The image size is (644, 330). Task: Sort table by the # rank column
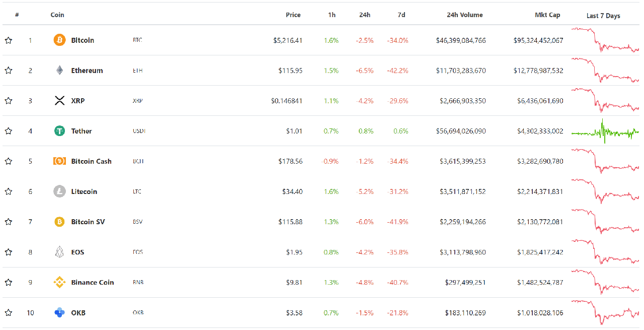(x=17, y=15)
